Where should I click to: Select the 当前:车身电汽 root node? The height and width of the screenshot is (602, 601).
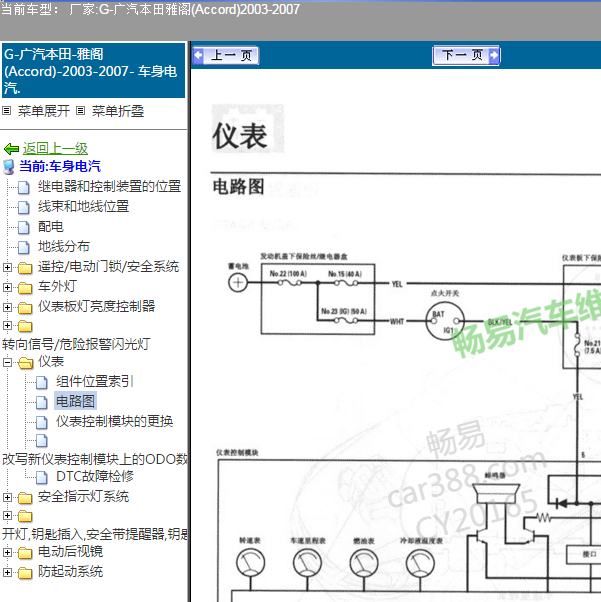tap(60, 167)
